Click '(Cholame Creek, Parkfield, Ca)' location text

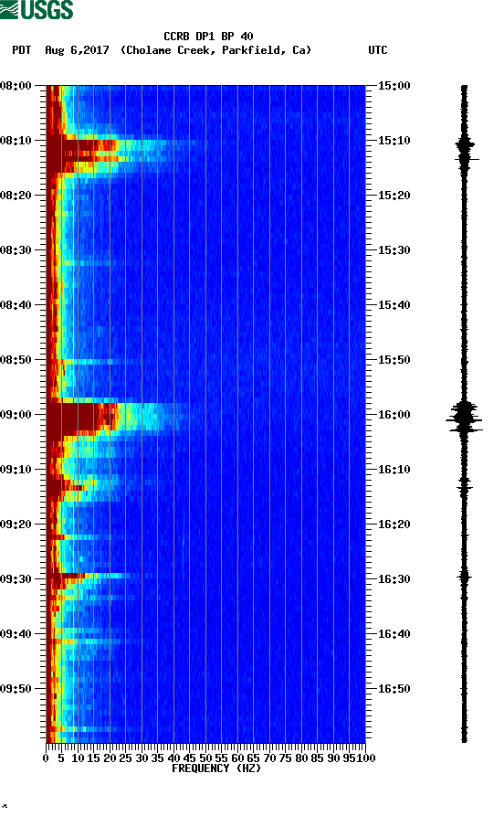point(215,50)
